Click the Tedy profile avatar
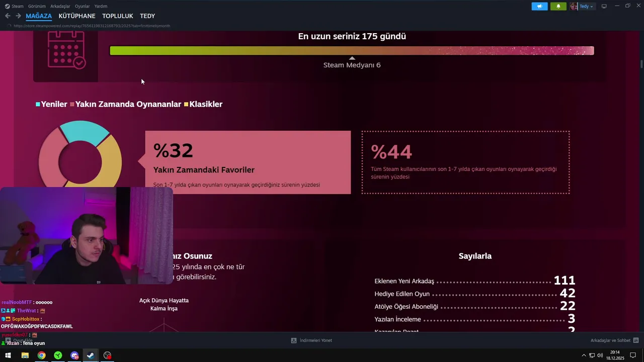644x362 pixels. pos(574,6)
